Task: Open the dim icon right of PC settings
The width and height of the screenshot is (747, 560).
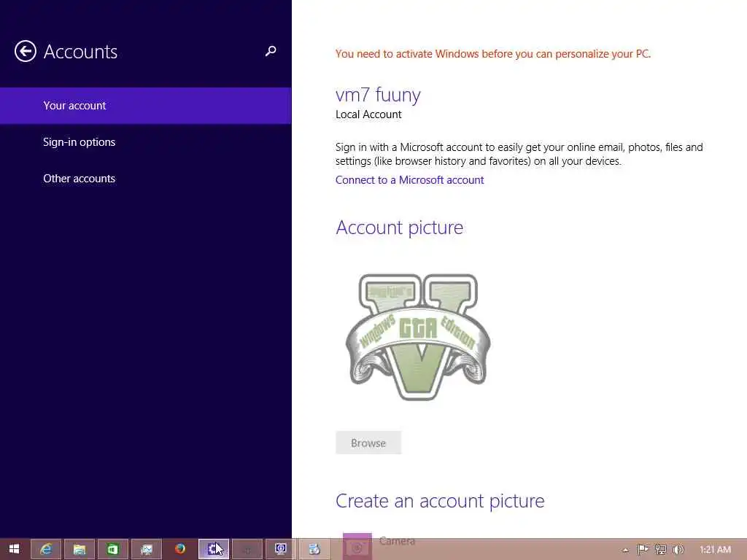Action: [247, 549]
